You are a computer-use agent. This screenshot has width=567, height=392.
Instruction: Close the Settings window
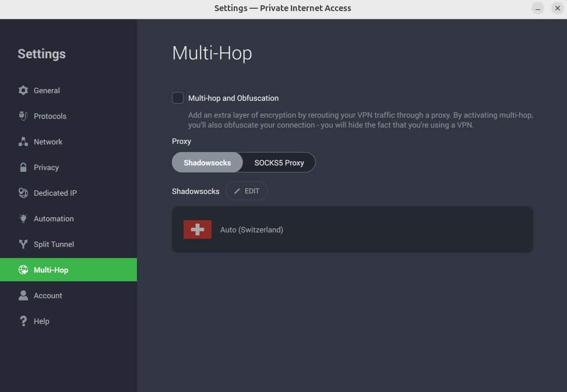[557, 8]
